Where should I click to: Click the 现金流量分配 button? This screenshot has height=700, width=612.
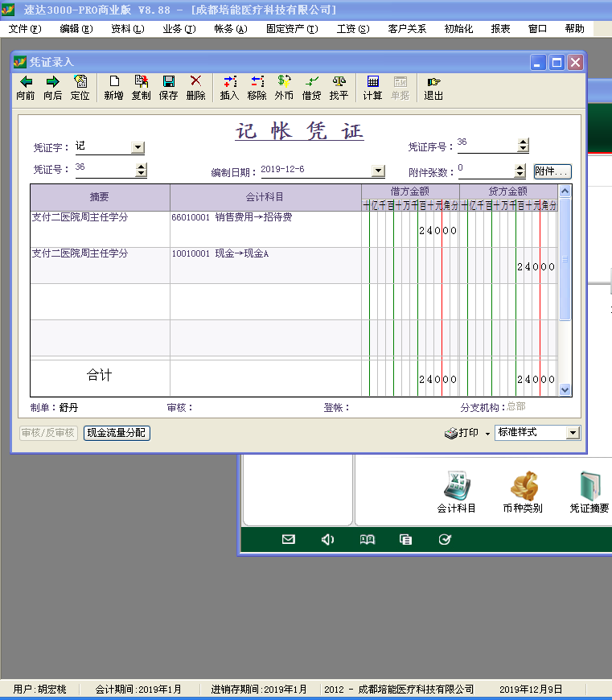117,433
